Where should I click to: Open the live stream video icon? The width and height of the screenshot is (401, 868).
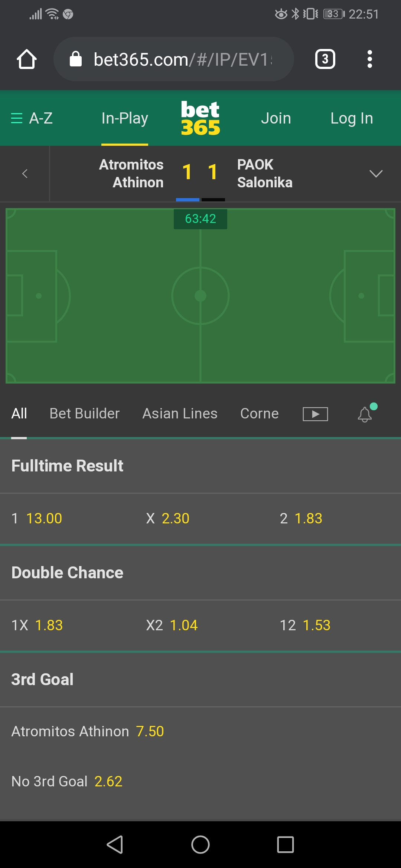click(x=315, y=414)
